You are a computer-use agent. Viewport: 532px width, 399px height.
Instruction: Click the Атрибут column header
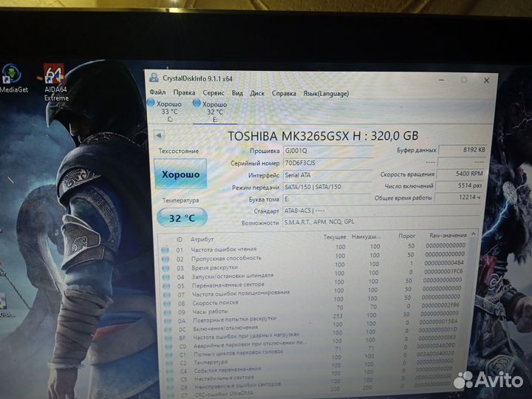[x=202, y=239]
